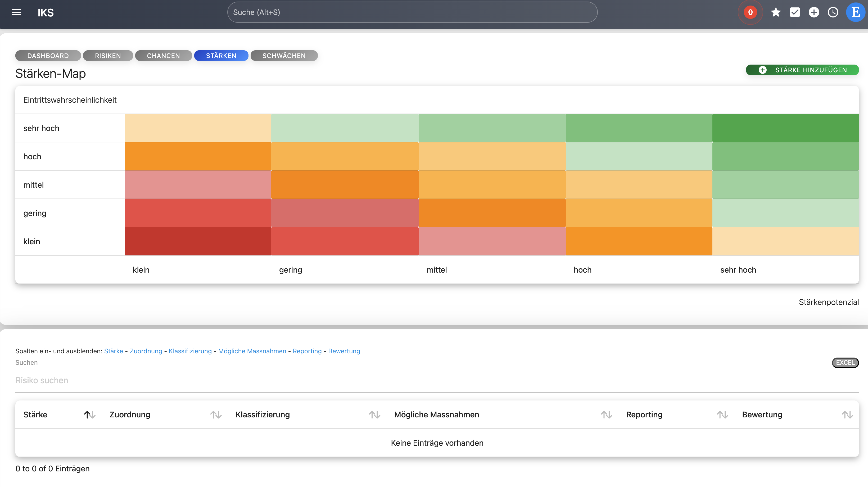Click the favorites star icon
This screenshot has width=868, height=487.
(x=776, y=12)
